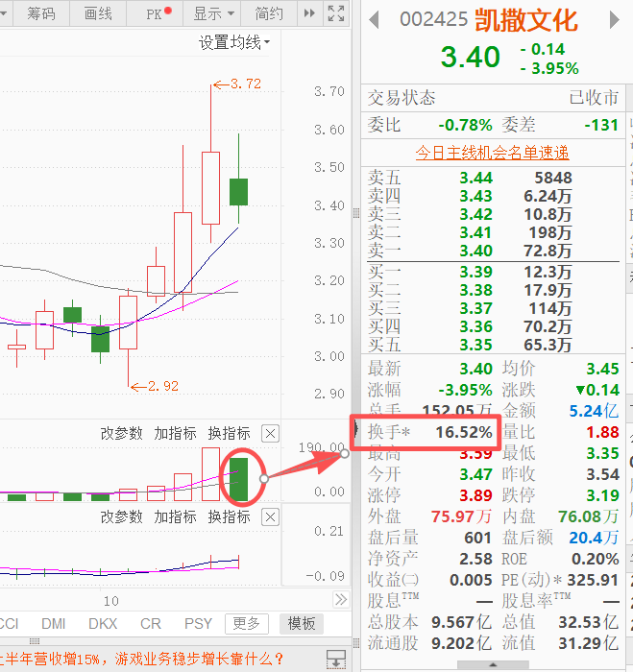633x672 pixels.
Task: Select the DMI indicator tab
Action: [x=53, y=624]
